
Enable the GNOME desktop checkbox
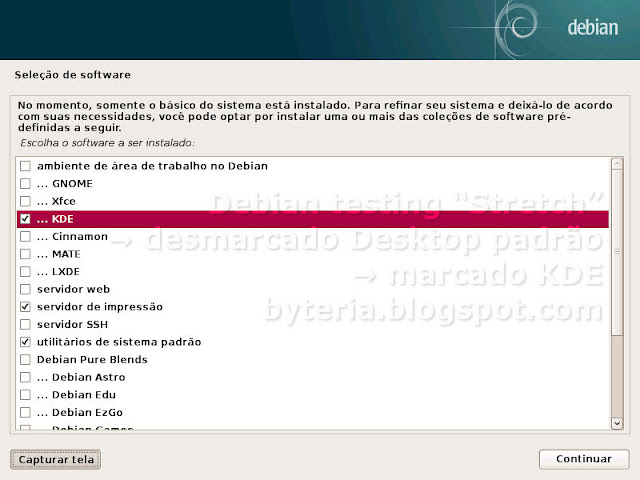[25, 183]
